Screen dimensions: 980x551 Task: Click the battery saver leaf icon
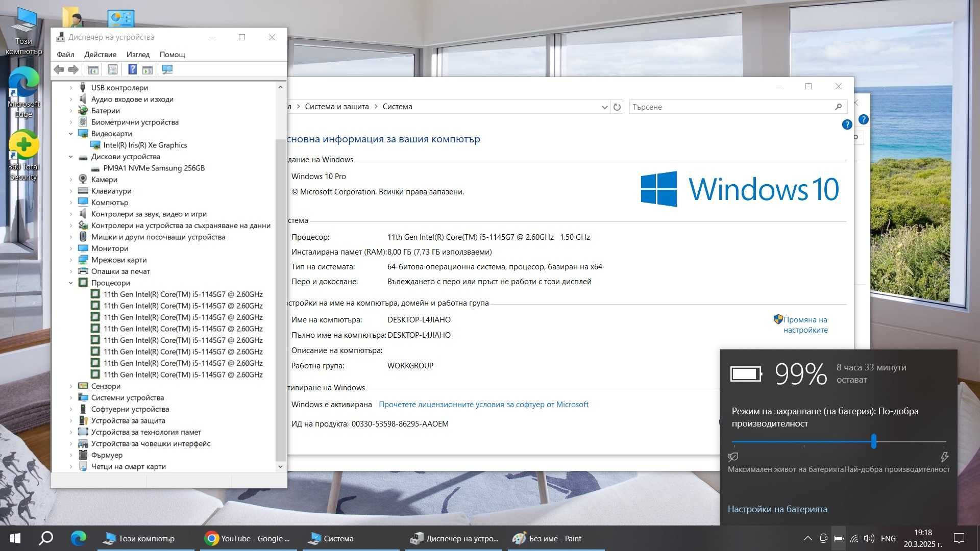click(x=733, y=457)
